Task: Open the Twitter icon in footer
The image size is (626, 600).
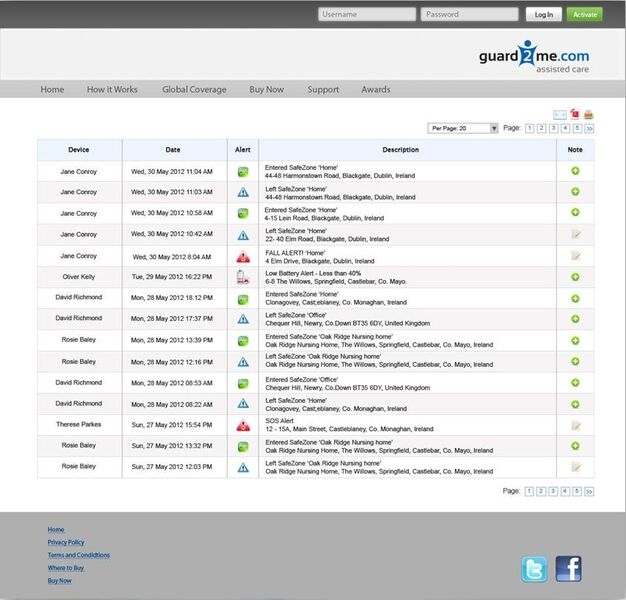Action: (534, 569)
